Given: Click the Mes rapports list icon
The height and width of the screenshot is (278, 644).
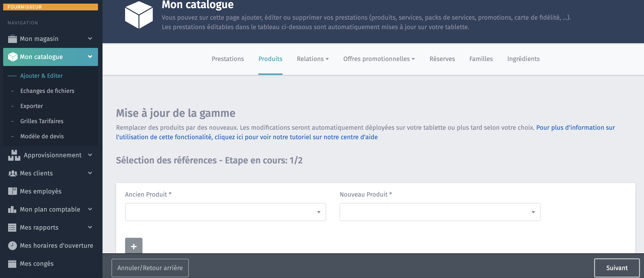Looking at the screenshot, I should click(12, 227).
